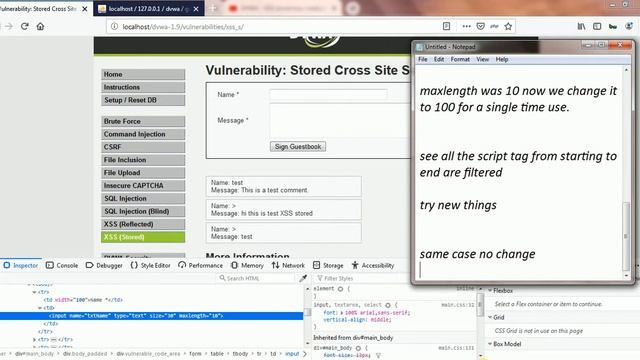Open site information icon in address bar
640x360 pixels.
pyautogui.click(x=114, y=27)
